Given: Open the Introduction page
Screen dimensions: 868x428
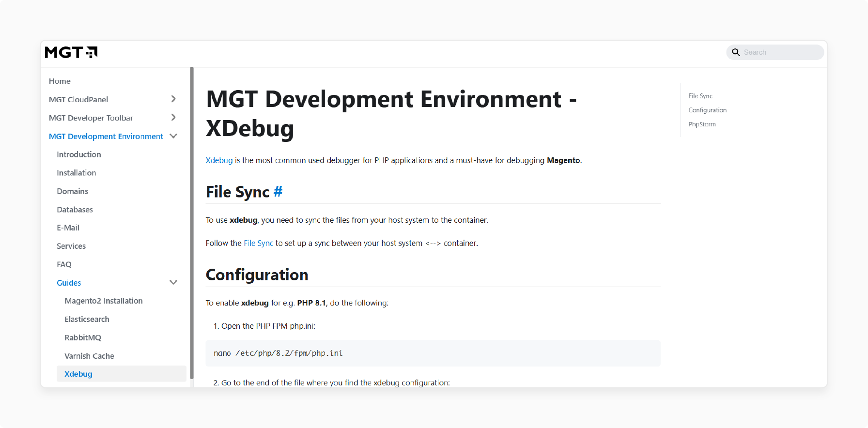Looking at the screenshot, I should pyautogui.click(x=79, y=154).
